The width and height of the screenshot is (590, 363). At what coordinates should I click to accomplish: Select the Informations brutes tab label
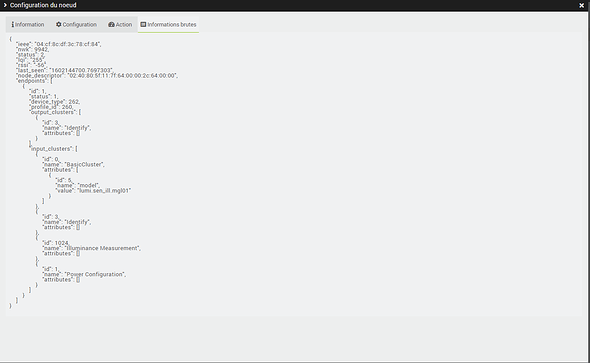172,24
